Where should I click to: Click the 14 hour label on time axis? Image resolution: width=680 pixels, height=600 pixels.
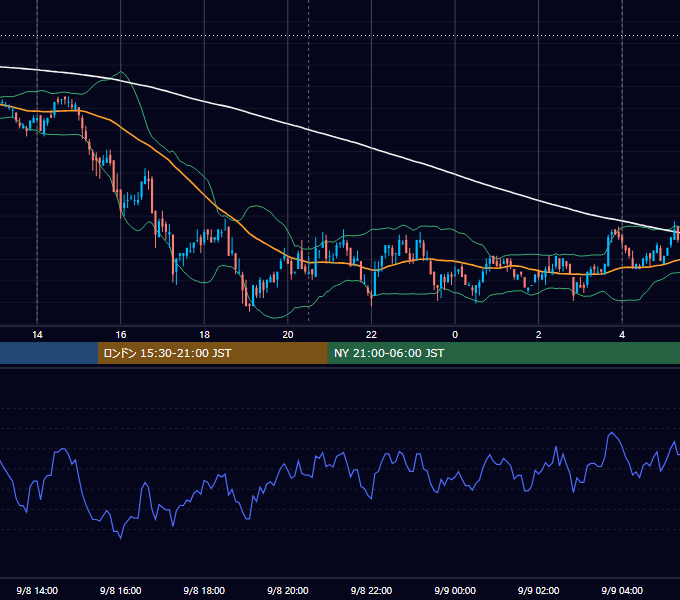point(37,335)
